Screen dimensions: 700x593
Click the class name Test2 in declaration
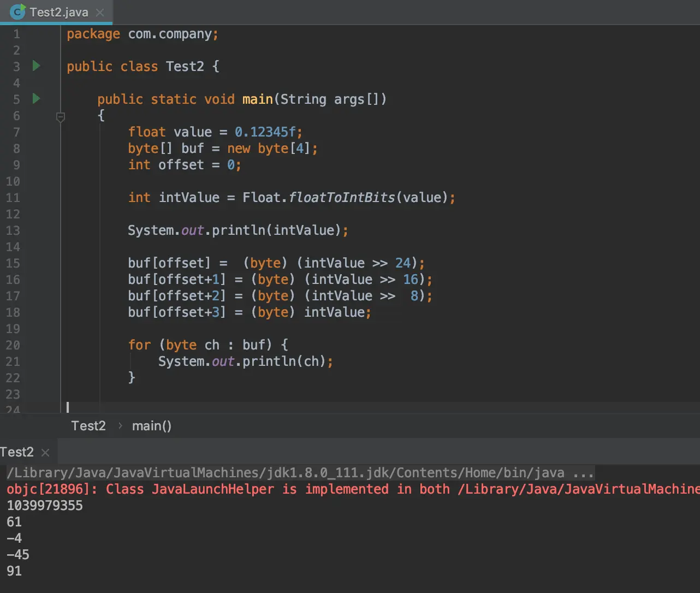point(185,67)
